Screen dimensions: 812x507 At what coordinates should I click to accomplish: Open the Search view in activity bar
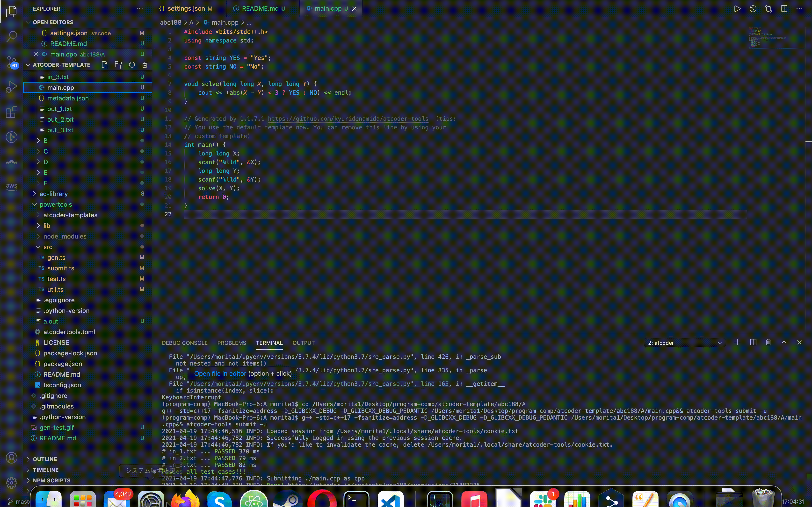click(x=11, y=36)
